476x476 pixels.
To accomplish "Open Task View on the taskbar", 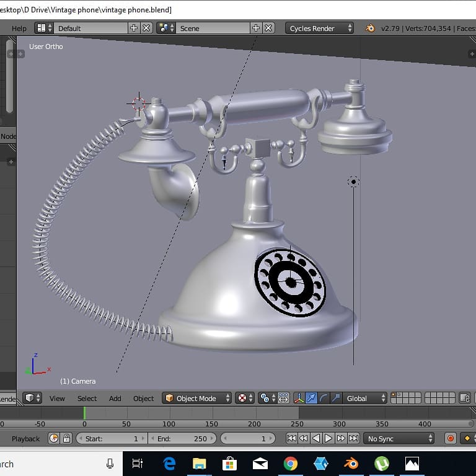I will coord(138,464).
